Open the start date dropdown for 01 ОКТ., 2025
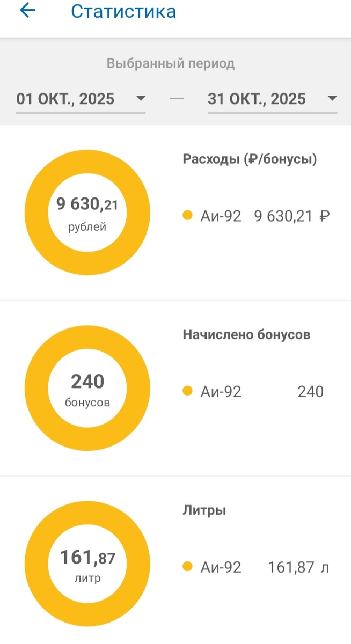This screenshot has width=351, height=644. (x=141, y=98)
